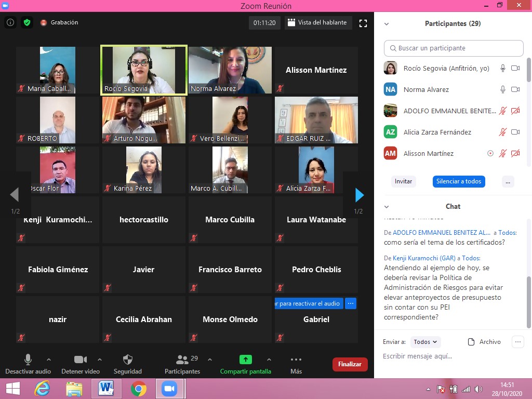This screenshot has width=532, height=399.
Task: Open more options on Gabriel's tile
Action: pyautogui.click(x=351, y=303)
